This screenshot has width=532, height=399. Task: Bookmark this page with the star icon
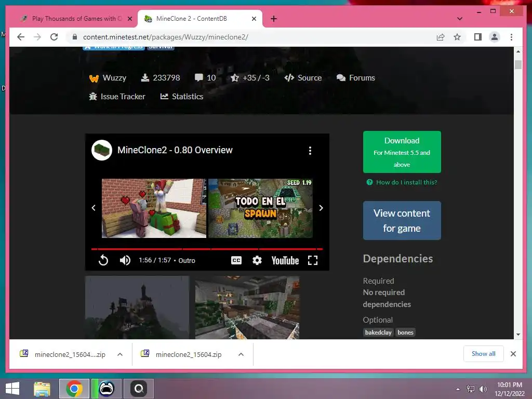click(x=457, y=37)
